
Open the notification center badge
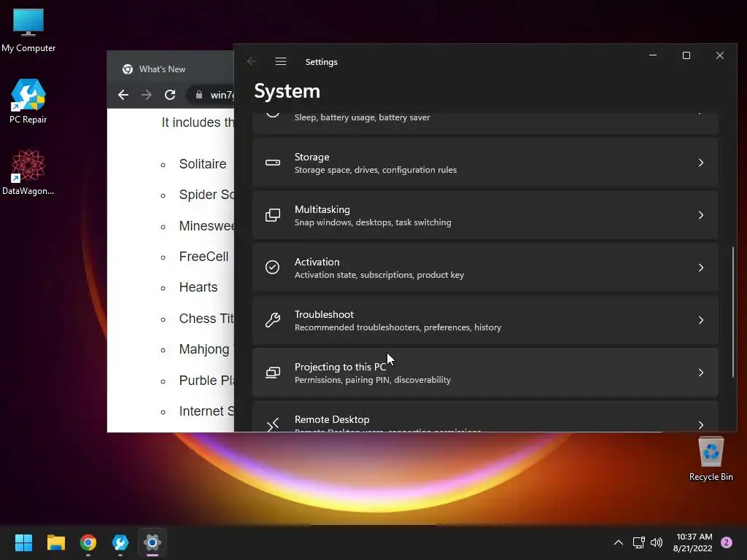pos(727,542)
